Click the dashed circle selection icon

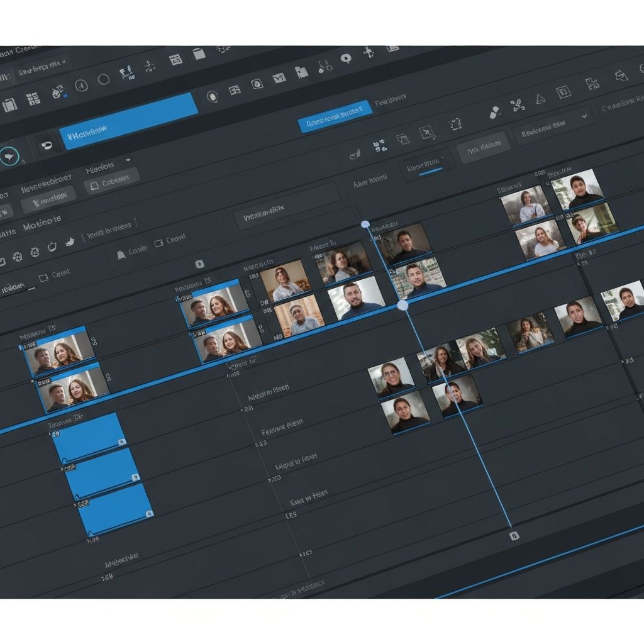(455, 124)
